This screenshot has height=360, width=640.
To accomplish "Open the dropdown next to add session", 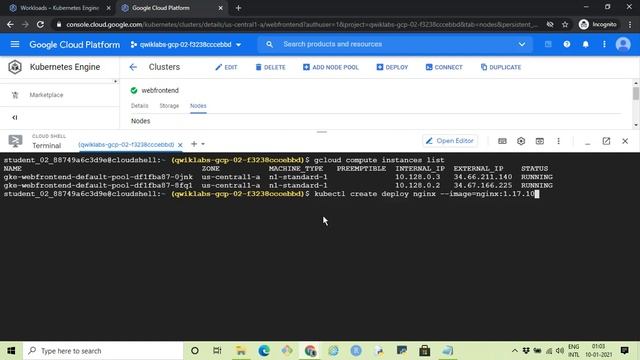I will click(x=203, y=144).
